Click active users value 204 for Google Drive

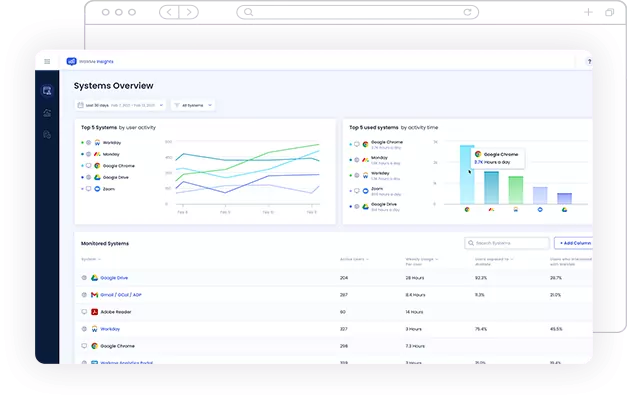344,278
